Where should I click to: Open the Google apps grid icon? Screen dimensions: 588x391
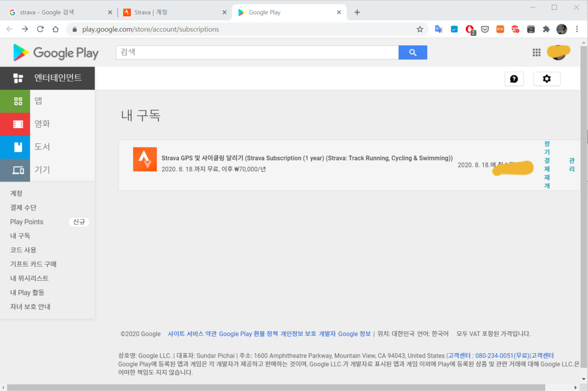click(536, 52)
